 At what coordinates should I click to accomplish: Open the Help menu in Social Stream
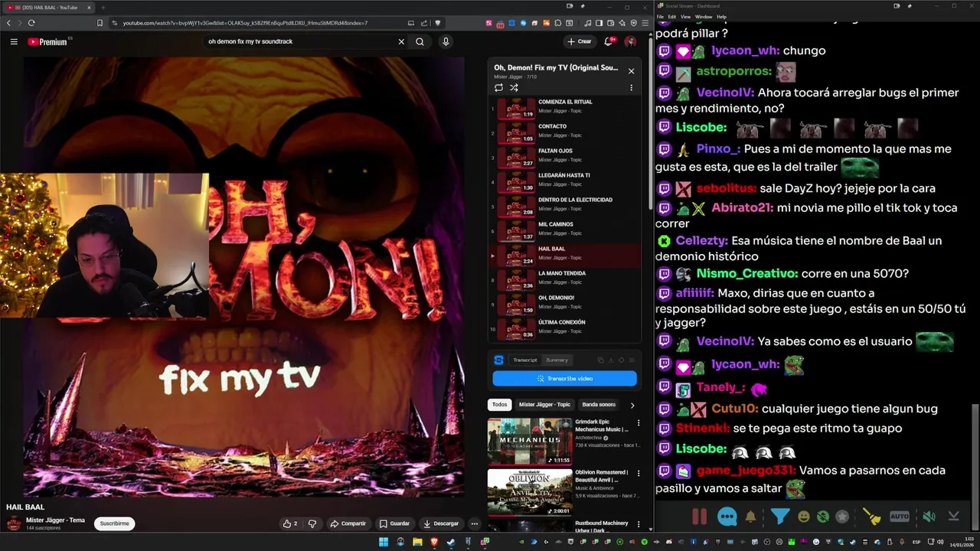(x=721, y=17)
